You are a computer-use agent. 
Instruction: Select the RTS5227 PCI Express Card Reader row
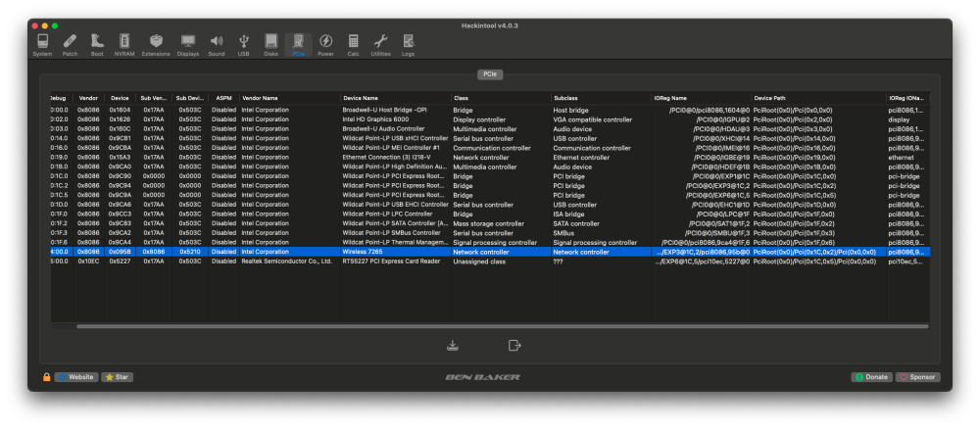pos(490,262)
